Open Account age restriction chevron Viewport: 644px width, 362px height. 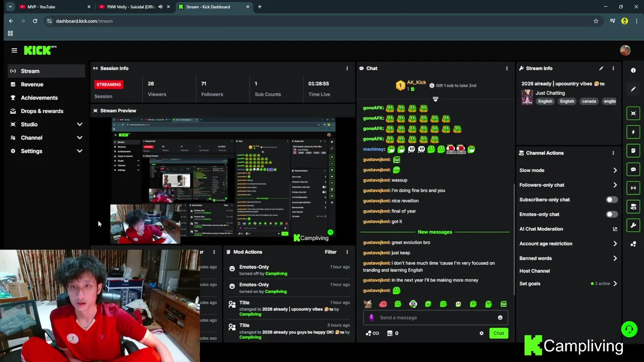[615, 243]
